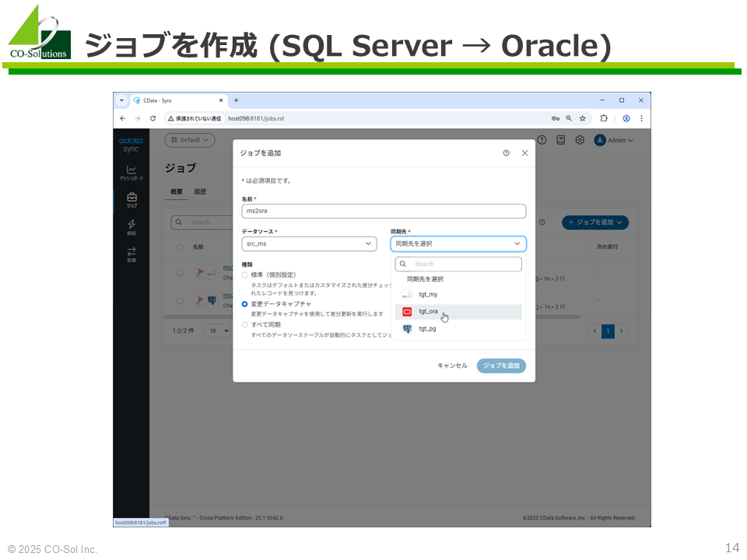
Task: Bookmark the page with star icon
Action: click(583, 118)
